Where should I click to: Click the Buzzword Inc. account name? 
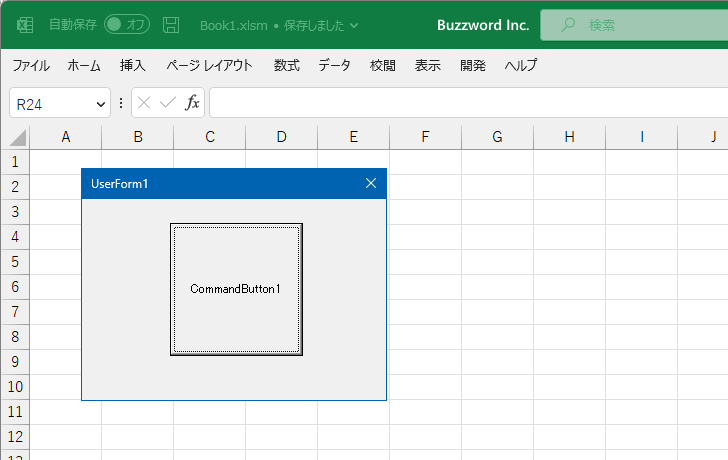click(x=483, y=25)
